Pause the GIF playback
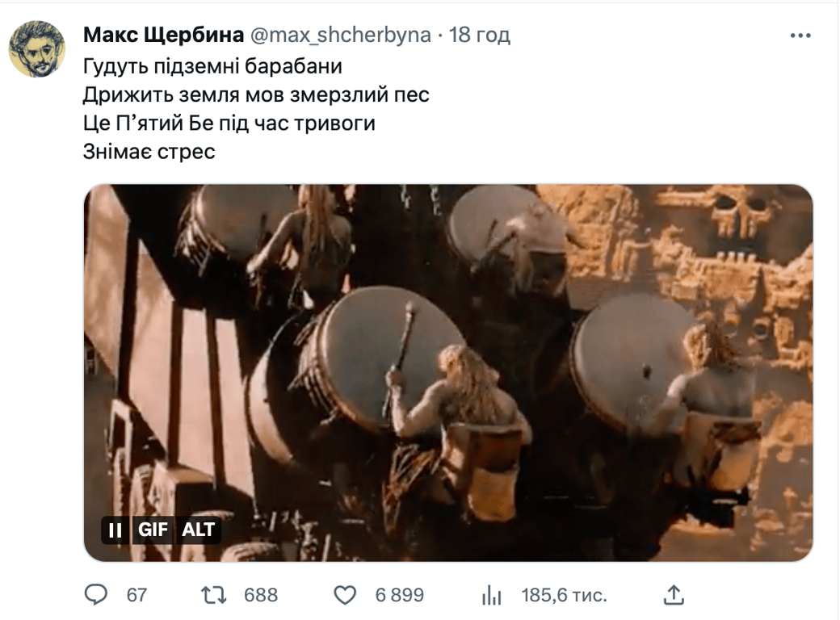Viewport: 840px width, 620px height. click(x=115, y=530)
